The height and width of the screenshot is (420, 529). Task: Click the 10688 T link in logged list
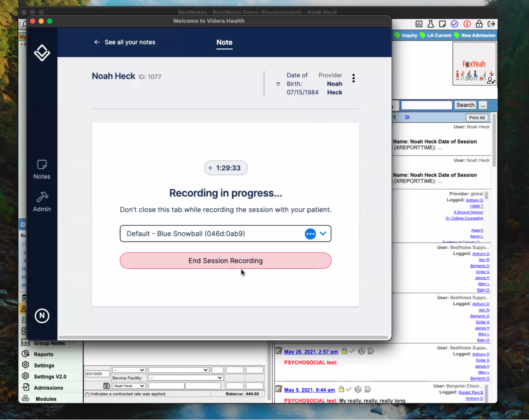pos(476,206)
